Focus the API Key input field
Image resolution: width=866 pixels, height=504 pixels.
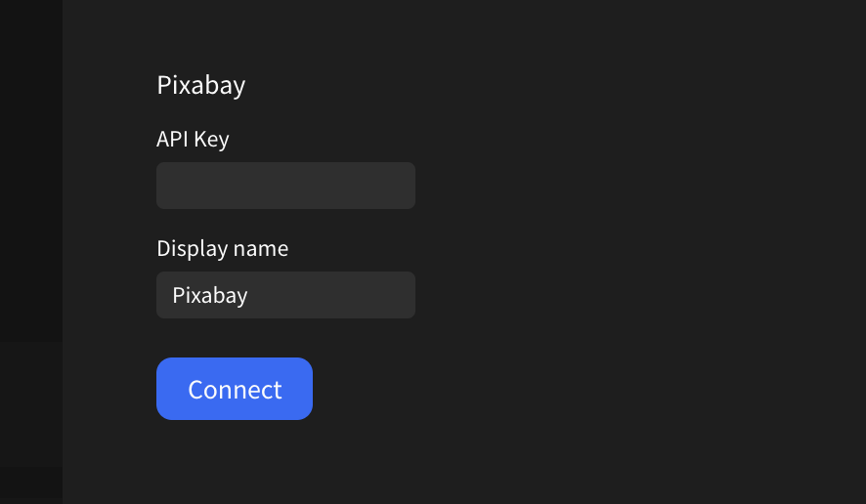[x=285, y=186]
